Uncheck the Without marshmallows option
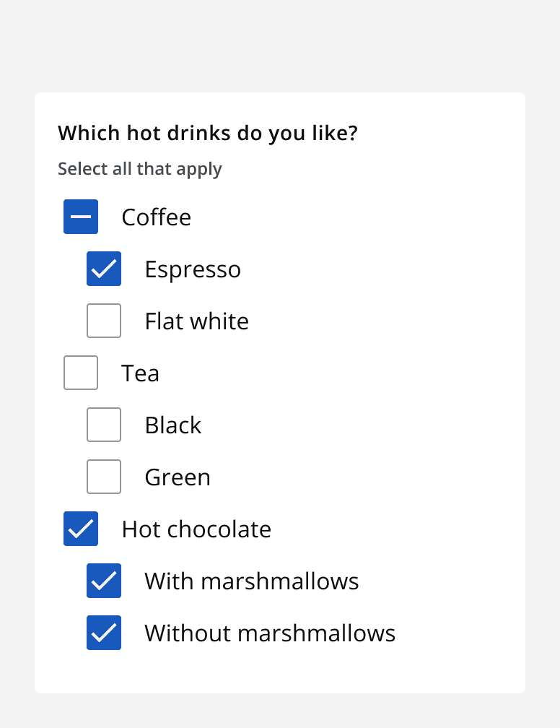This screenshot has width=560, height=728. click(104, 633)
